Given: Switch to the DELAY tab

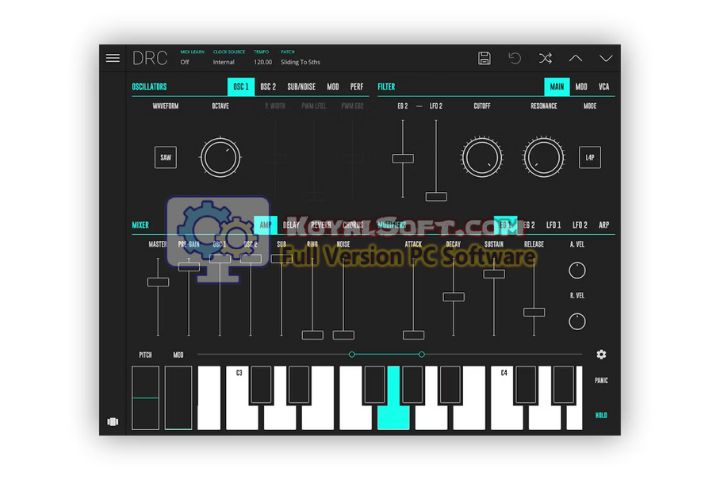Looking at the screenshot, I should tap(291, 225).
